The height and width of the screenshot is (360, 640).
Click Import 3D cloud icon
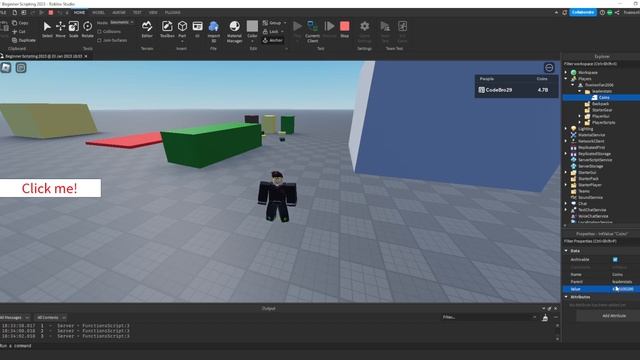(x=213, y=31)
